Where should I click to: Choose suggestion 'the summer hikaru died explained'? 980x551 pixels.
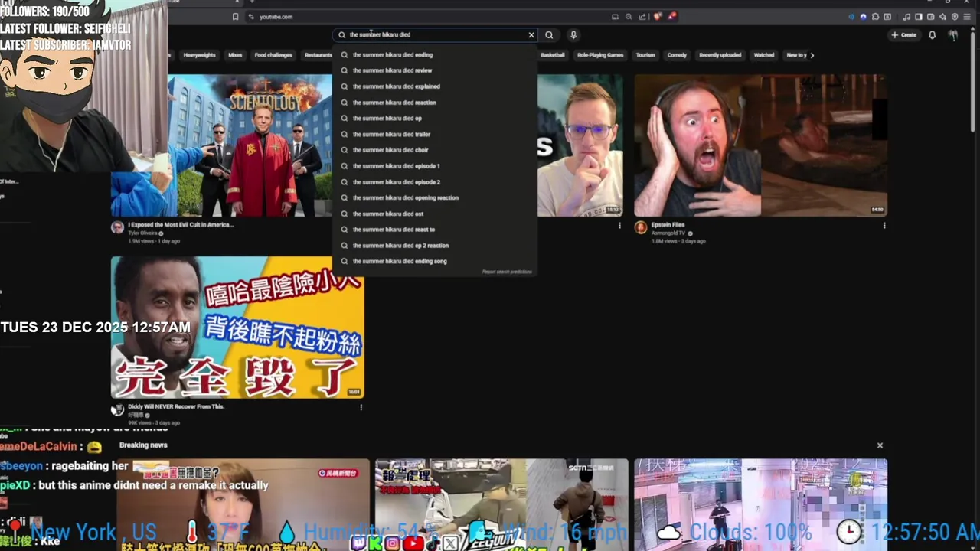click(434, 86)
